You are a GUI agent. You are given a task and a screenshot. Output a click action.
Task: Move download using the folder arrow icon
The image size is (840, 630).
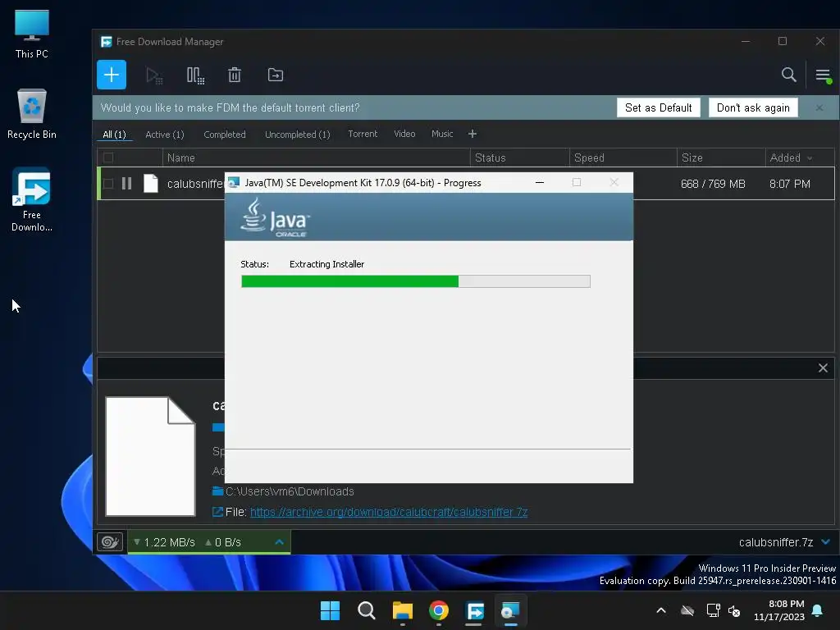click(x=276, y=75)
